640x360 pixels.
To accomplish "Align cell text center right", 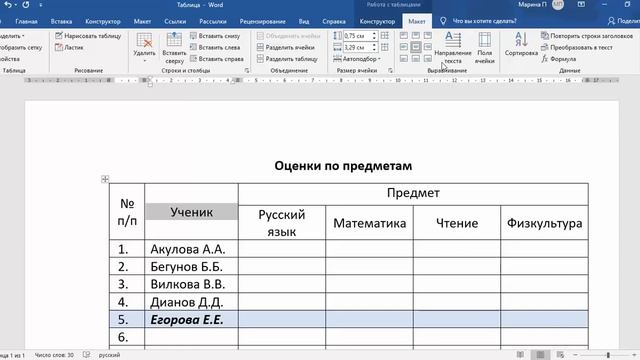I will [x=427, y=47].
